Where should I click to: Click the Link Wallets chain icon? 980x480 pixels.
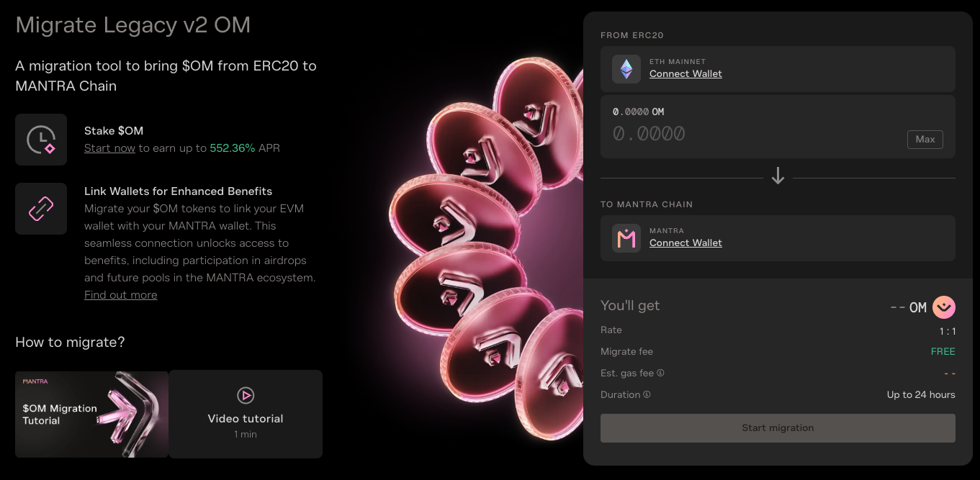tap(41, 209)
